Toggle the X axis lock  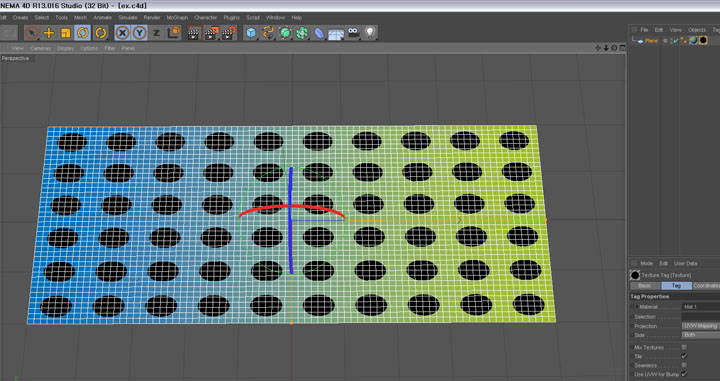tap(123, 33)
